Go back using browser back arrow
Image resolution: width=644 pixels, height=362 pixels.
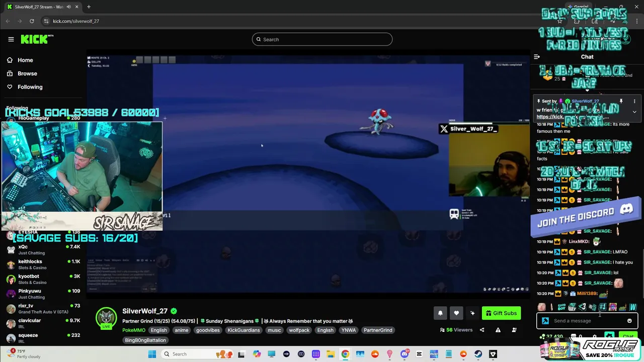tap(8, 21)
